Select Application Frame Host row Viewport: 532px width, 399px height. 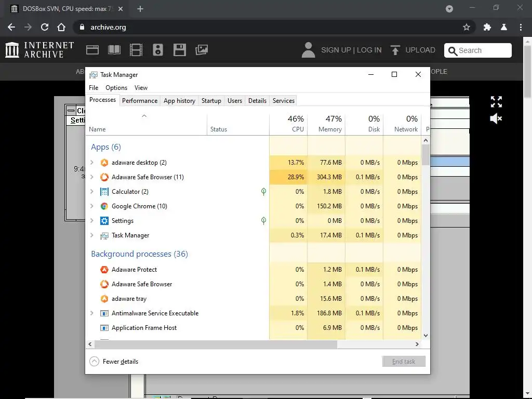(x=253, y=328)
